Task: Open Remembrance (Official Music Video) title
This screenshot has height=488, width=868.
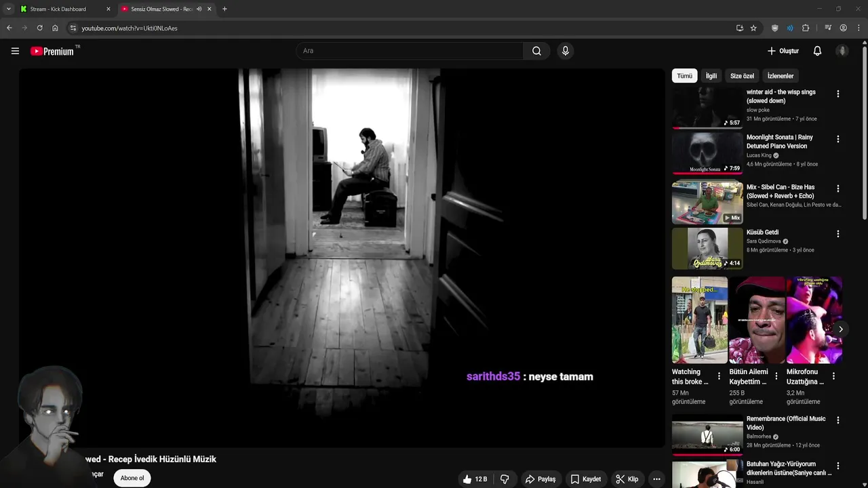Action: point(786,423)
